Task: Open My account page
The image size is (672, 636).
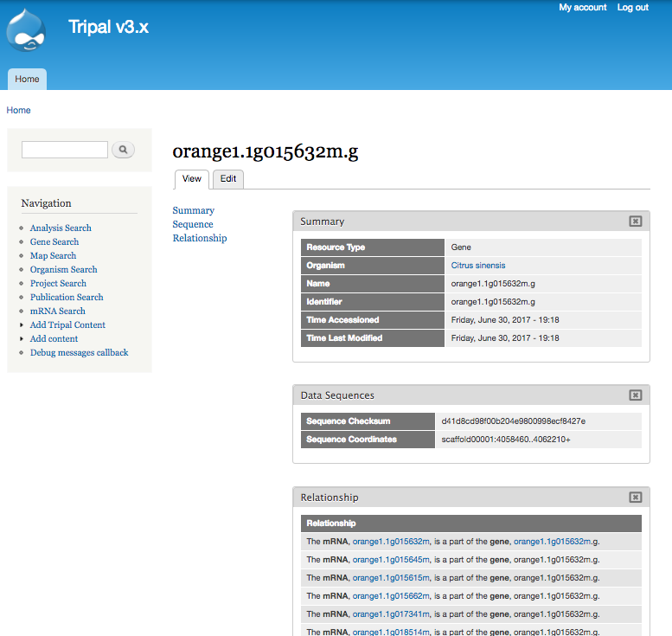Action: [582, 8]
